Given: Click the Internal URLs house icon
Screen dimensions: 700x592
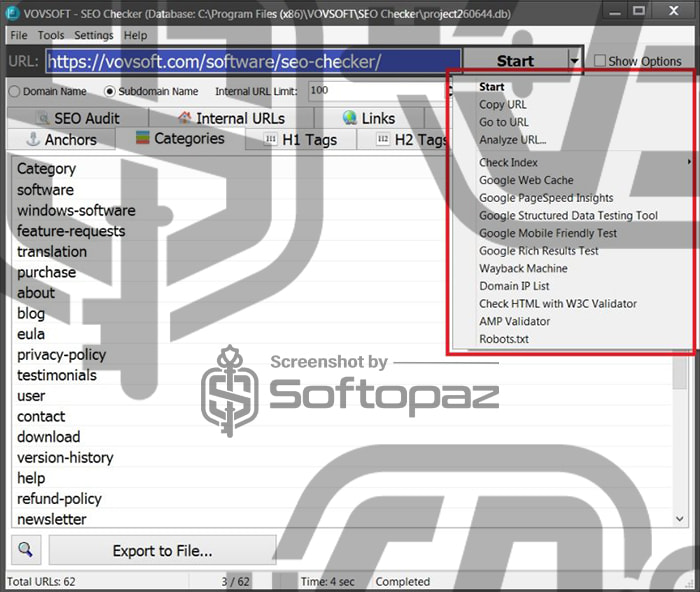Looking at the screenshot, I should tap(184, 118).
